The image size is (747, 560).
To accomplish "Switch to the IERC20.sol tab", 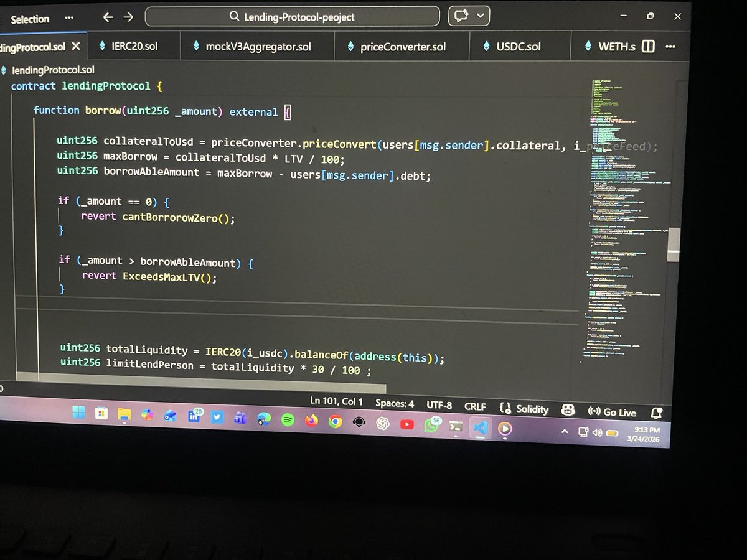I will coord(132,46).
